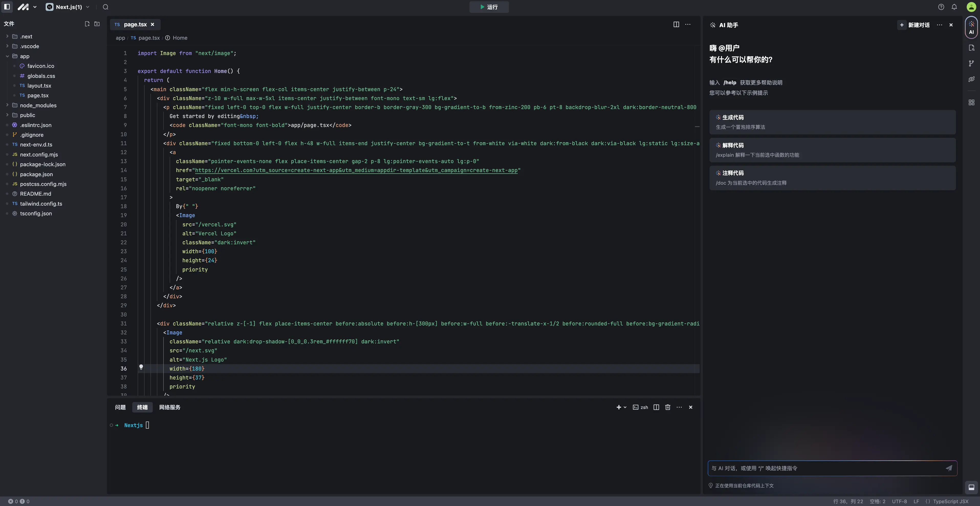
Task: Select the zsh terminal shell label
Action: [x=640, y=407]
